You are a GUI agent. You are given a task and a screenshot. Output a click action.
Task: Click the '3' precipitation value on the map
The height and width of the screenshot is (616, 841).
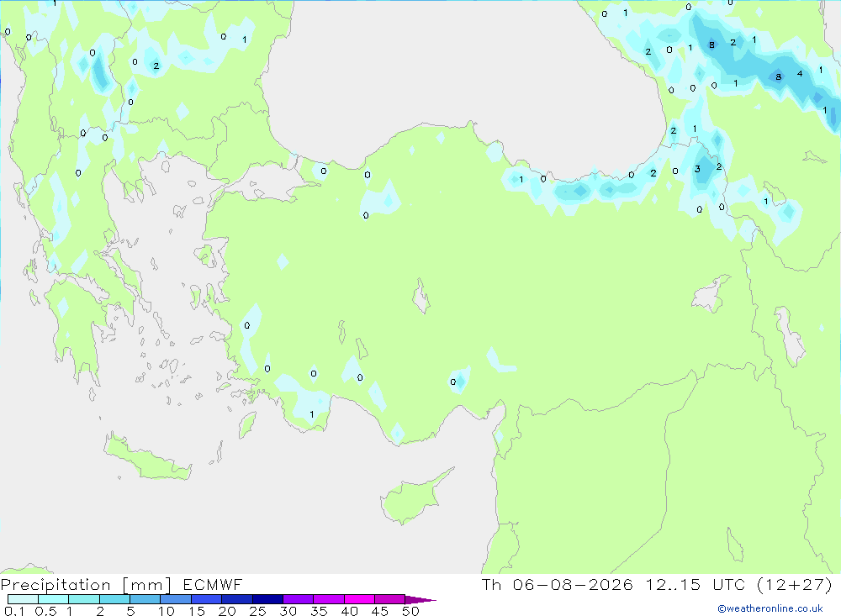coord(697,169)
